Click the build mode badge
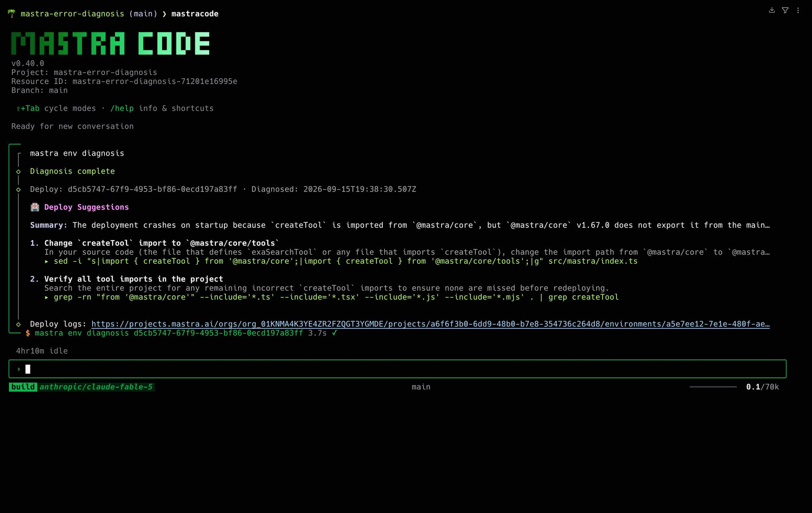 [23, 387]
